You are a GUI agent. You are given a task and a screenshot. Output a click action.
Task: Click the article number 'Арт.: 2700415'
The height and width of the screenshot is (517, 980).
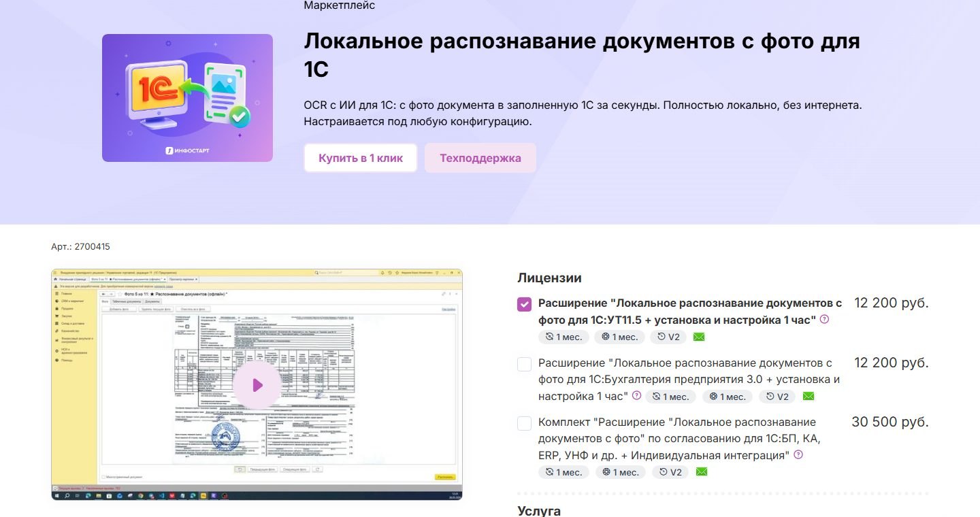point(80,247)
